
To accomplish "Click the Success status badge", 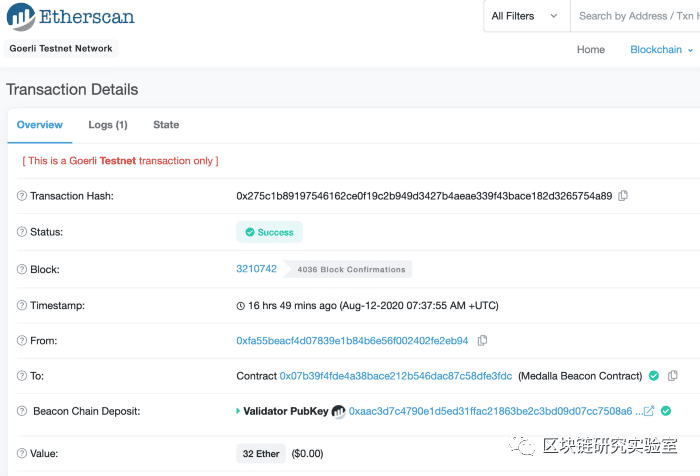I will (x=269, y=232).
